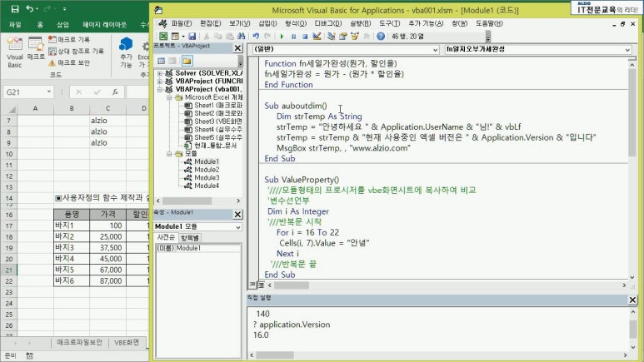Open the 도움말(H) menu
The height and width of the screenshot is (362, 644).
click(x=489, y=23)
